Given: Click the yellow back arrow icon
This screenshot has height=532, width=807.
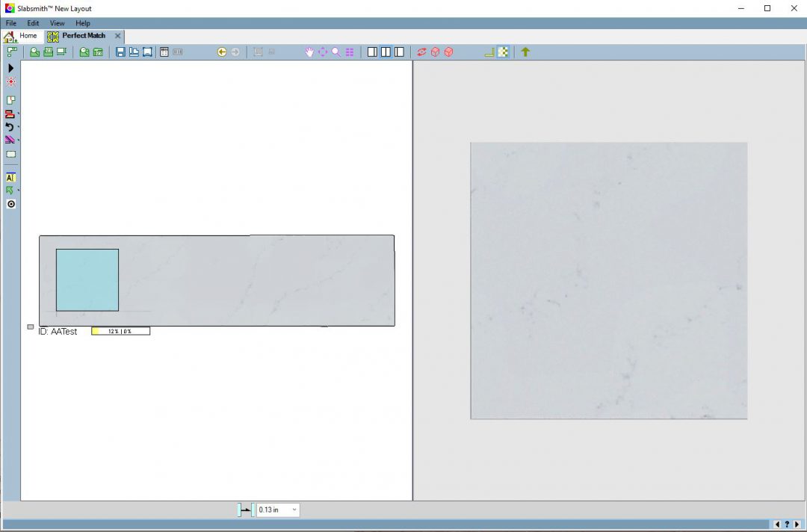Looking at the screenshot, I should point(222,52).
